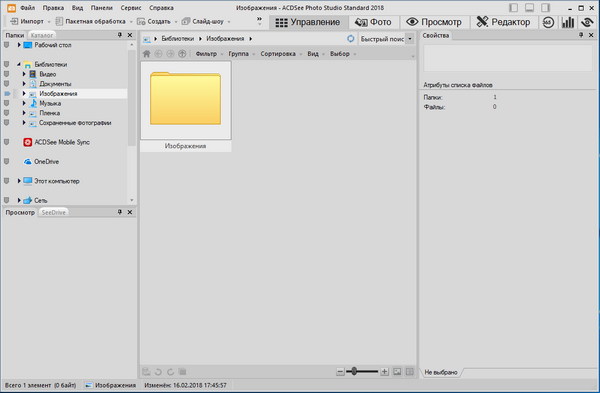Open the 365 mode icon

tap(548, 22)
